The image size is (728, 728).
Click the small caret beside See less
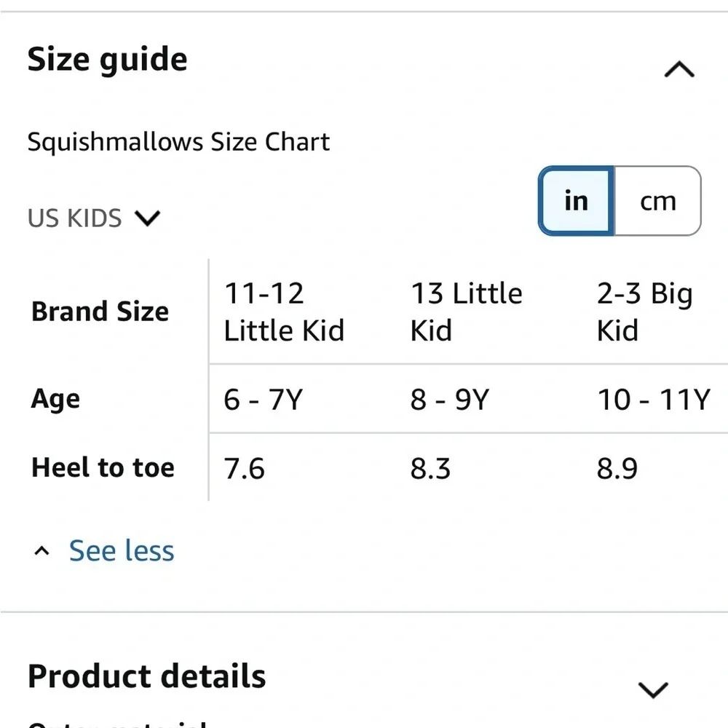click(x=41, y=550)
